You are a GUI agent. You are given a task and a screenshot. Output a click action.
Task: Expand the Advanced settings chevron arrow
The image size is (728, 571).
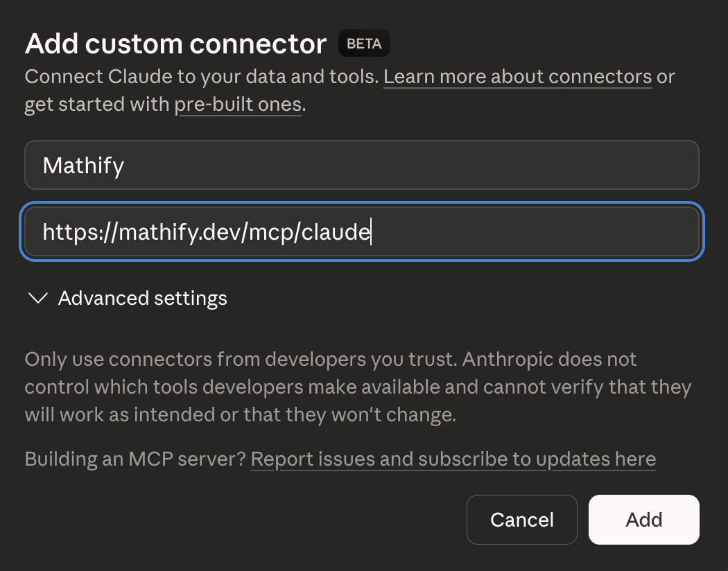point(37,298)
